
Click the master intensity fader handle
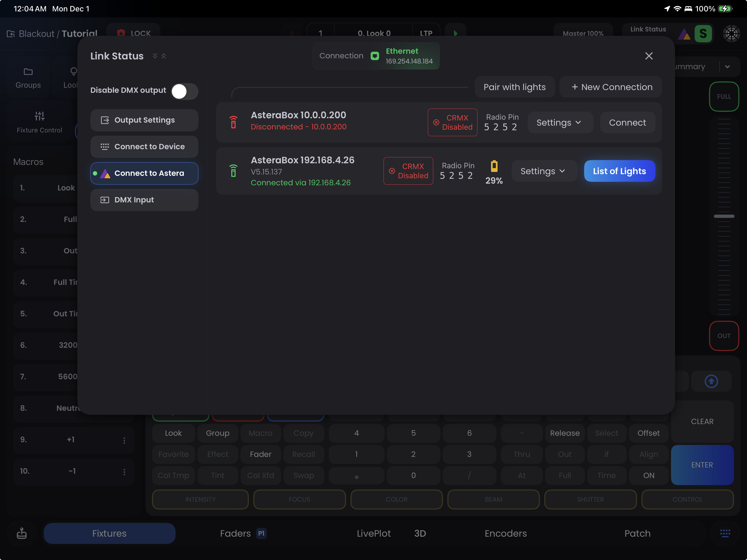click(x=724, y=216)
